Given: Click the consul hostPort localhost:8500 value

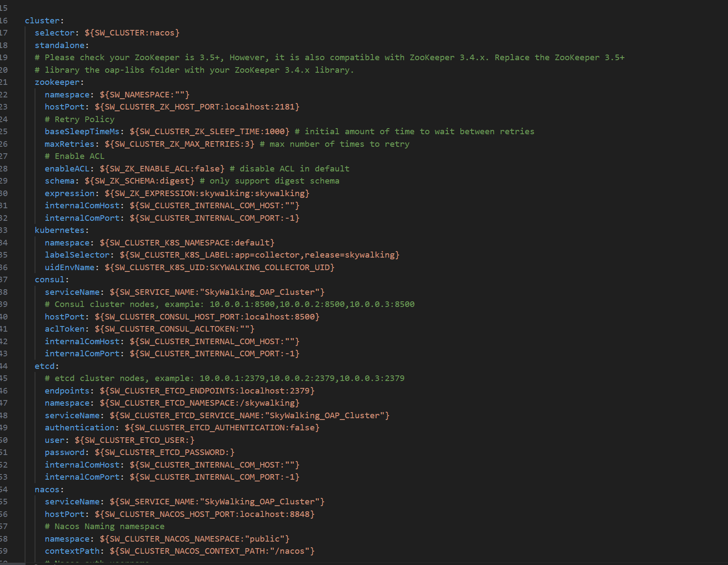Looking at the screenshot, I should pyautogui.click(x=207, y=317).
